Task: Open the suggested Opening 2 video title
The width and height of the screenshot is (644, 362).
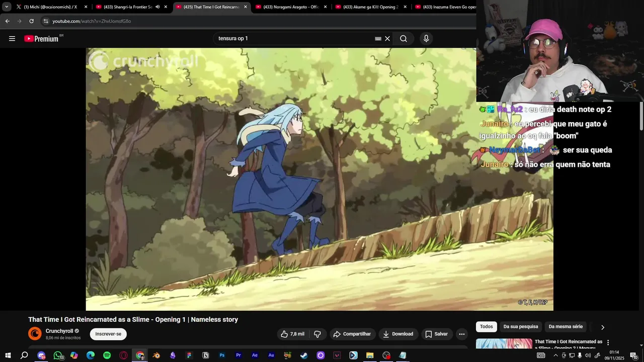Action: click(568, 344)
